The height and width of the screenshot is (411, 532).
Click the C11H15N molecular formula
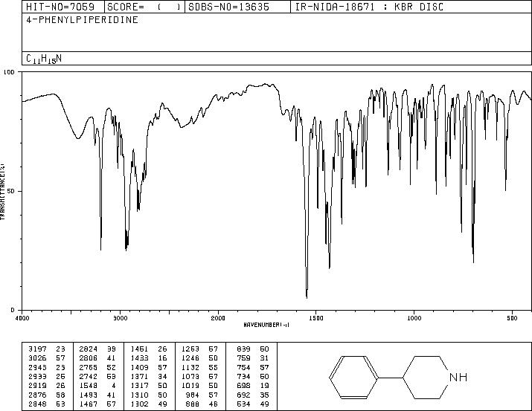coord(44,59)
